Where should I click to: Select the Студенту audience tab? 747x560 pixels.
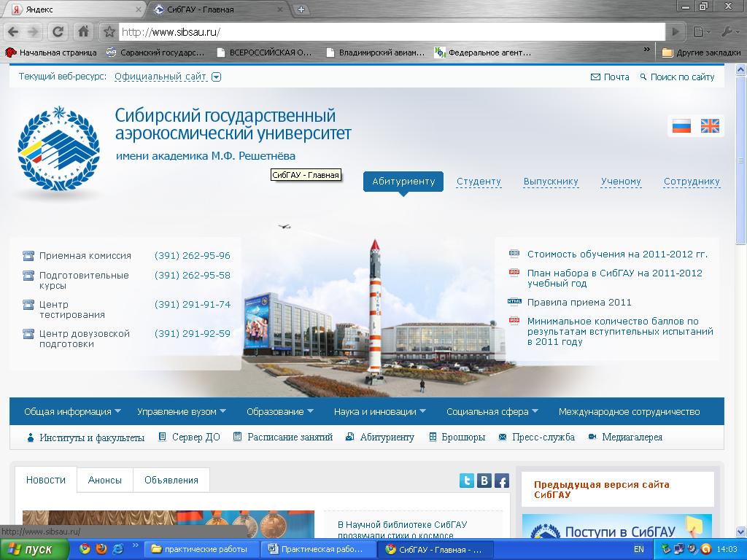pyautogui.click(x=479, y=182)
